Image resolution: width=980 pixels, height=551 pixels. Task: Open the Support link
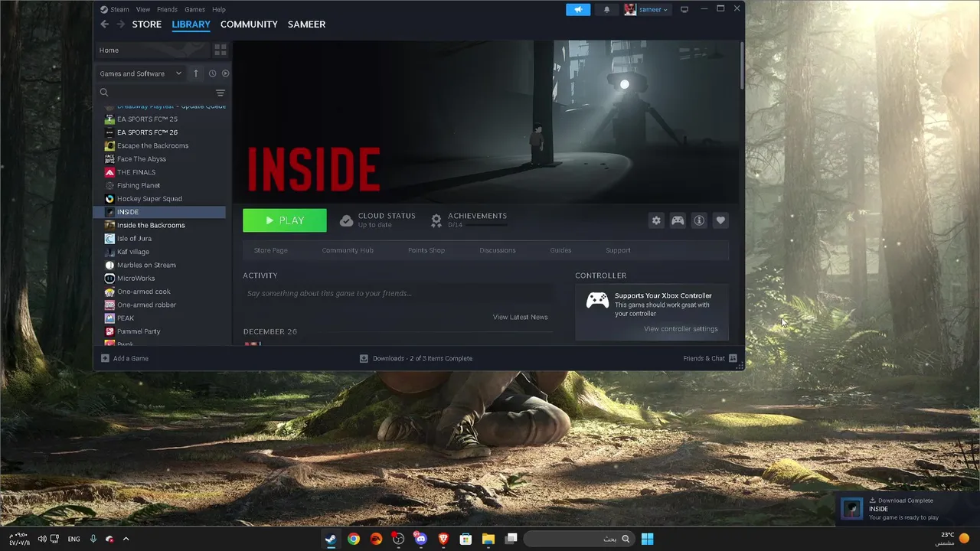618,250
